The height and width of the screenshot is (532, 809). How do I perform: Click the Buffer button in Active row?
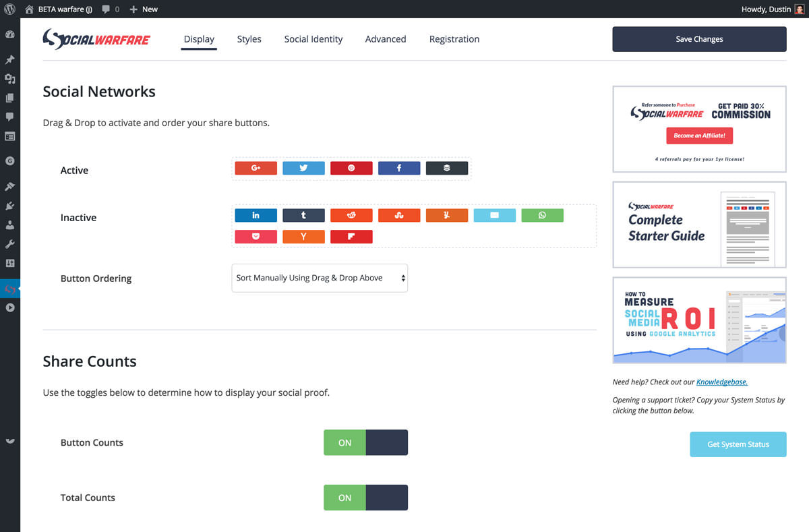point(446,169)
